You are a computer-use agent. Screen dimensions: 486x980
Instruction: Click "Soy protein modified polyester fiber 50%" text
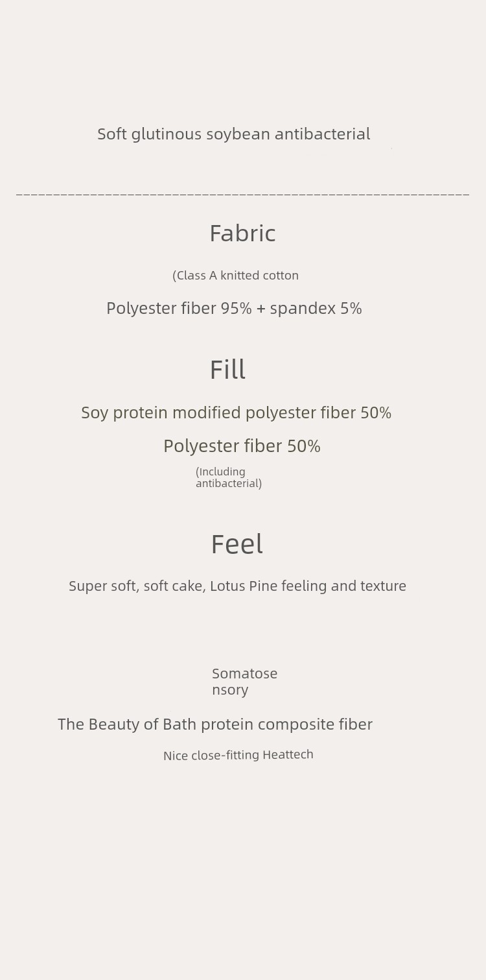point(236,413)
